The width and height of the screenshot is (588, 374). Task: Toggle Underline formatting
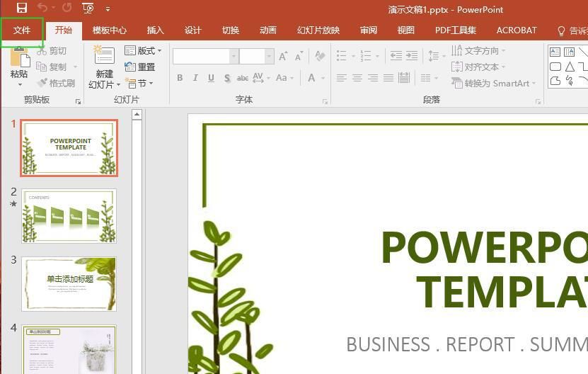point(211,78)
